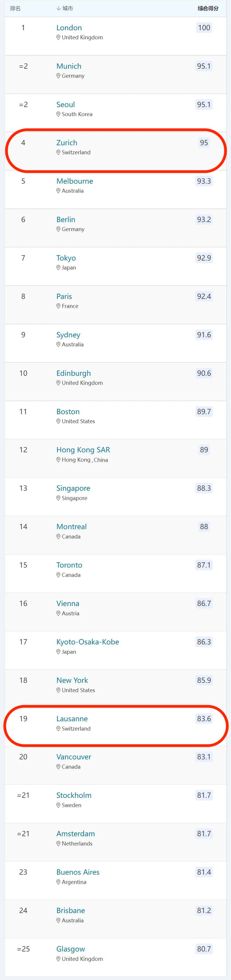
Task: Click the location pin beside United Kingdom under Glasgow
Action: pos(58,959)
